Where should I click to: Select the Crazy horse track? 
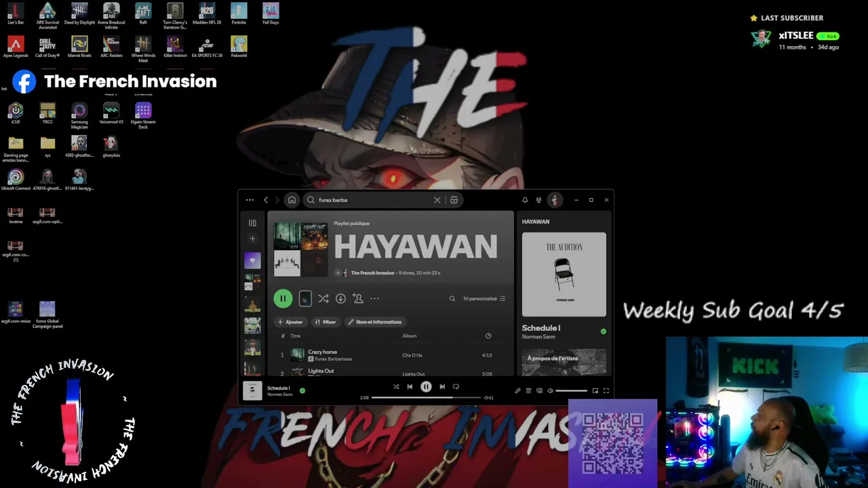[x=322, y=352]
